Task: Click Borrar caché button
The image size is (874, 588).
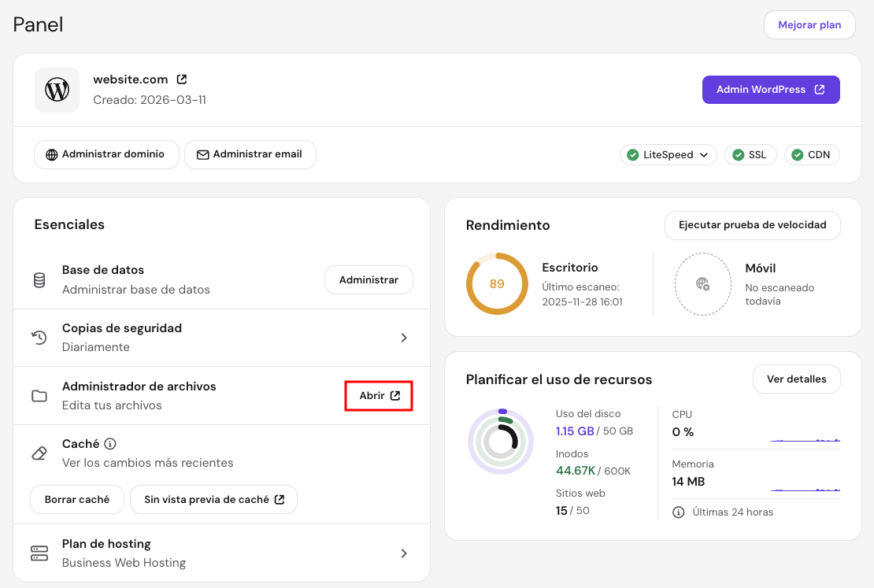Action: [77, 499]
